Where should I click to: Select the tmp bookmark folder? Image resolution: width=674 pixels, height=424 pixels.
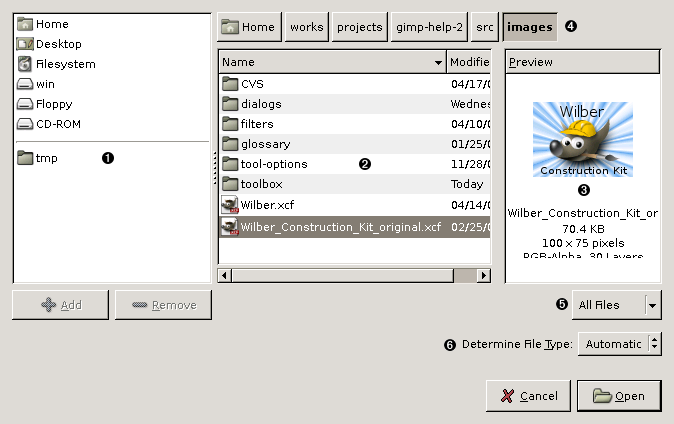point(46,158)
